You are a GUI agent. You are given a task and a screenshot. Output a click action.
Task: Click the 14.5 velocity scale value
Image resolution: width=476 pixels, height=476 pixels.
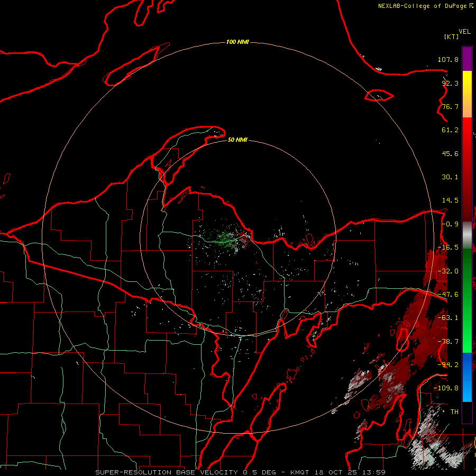point(450,200)
